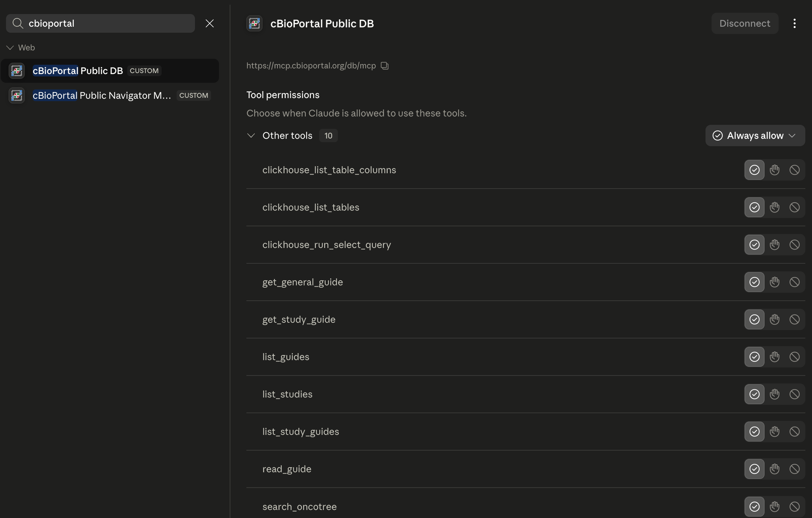Click cBioPortal Public Navigator logo icon
Screen dimensions: 812x518
click(x=16, y=95)
